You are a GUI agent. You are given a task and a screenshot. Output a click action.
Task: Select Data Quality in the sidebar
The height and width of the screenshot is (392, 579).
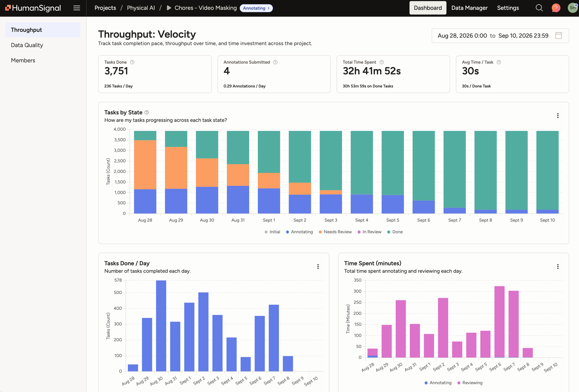[x=43, y=45]
